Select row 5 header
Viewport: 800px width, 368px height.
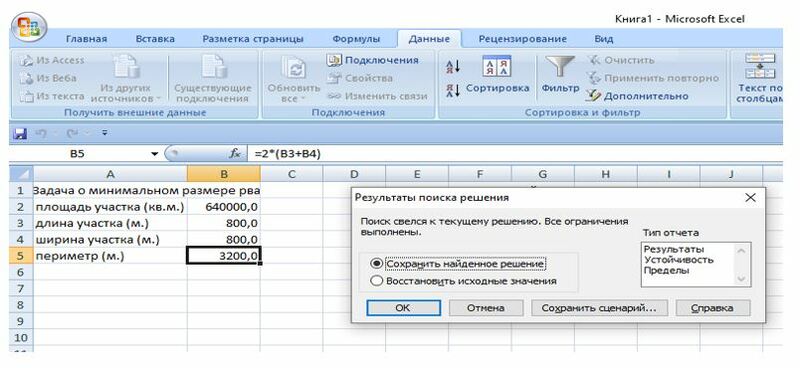coord(21,256)
